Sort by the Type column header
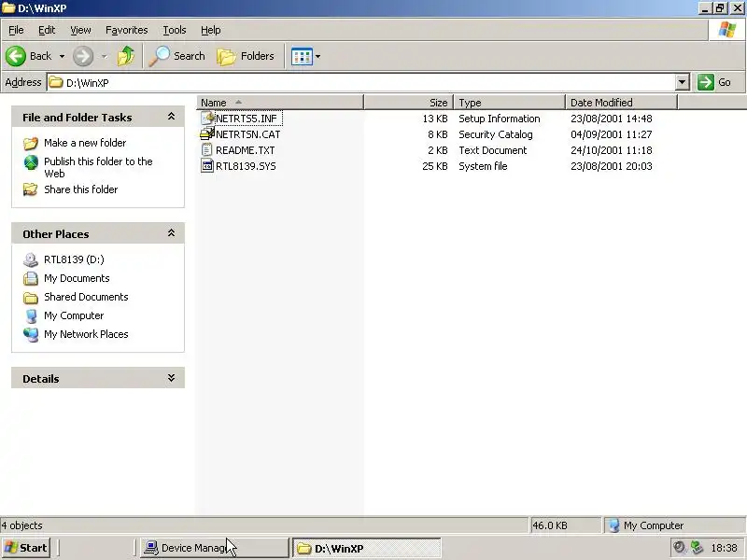The width and height of the screenshot is (747, 560). [509, 103]
